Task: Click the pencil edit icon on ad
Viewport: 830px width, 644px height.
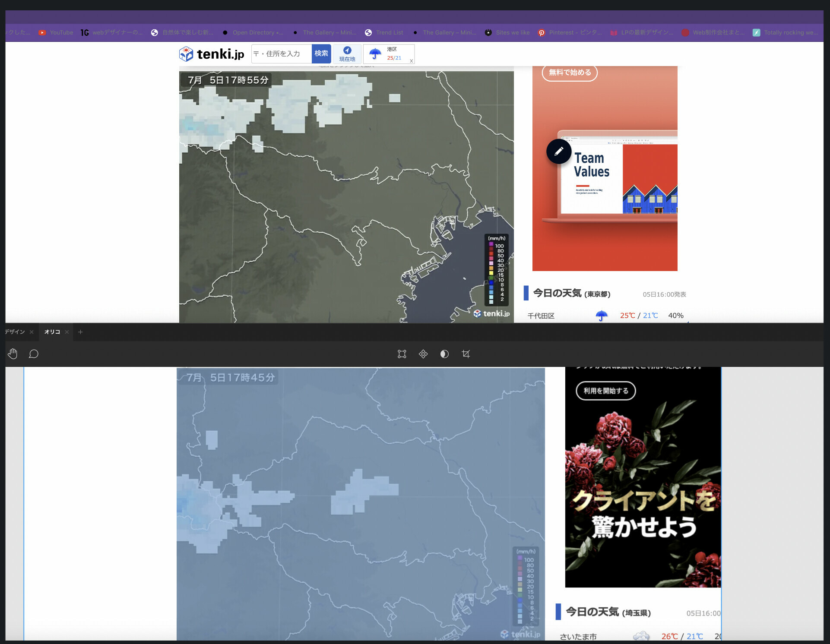Action: pyautogui.click(x=559, y=152)
